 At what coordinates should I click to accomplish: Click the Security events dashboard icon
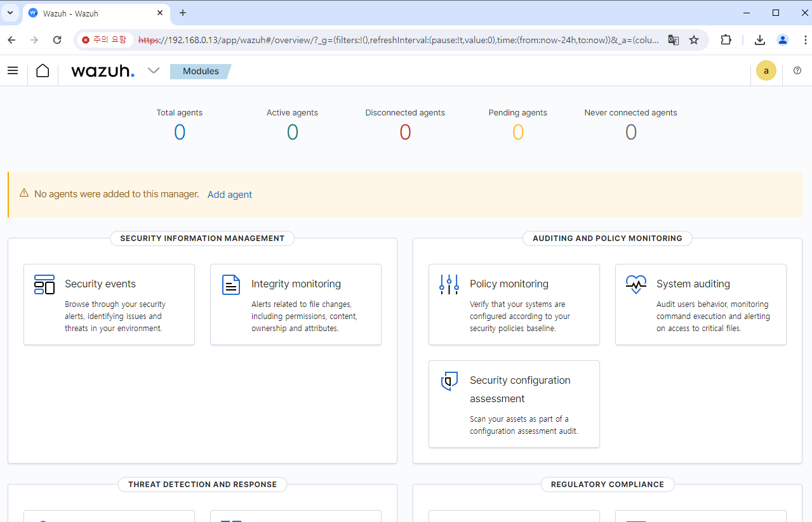click(44, 285)
